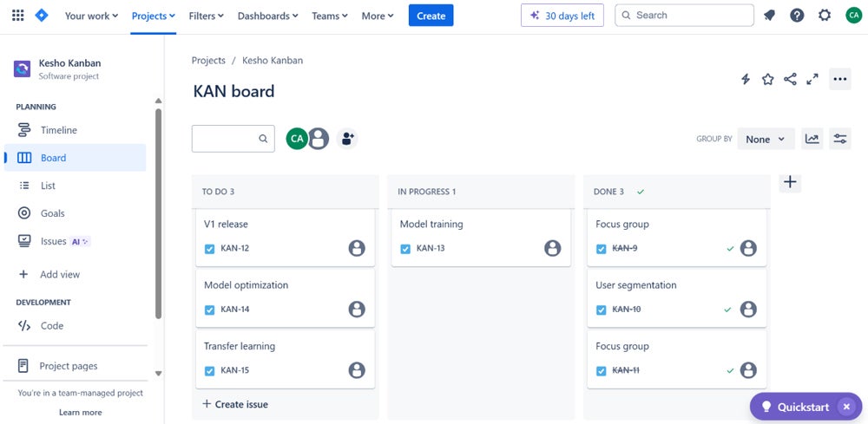This screenshot has height=424, width=868.
Task: Click the task type checkbox icon on KAN-11
Action: pyautogui.click(x=602, y=371)
